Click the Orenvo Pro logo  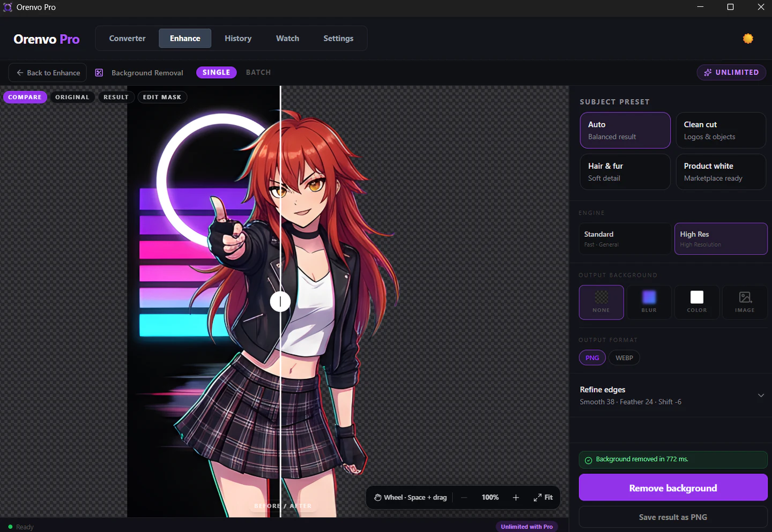click(47, 39)
